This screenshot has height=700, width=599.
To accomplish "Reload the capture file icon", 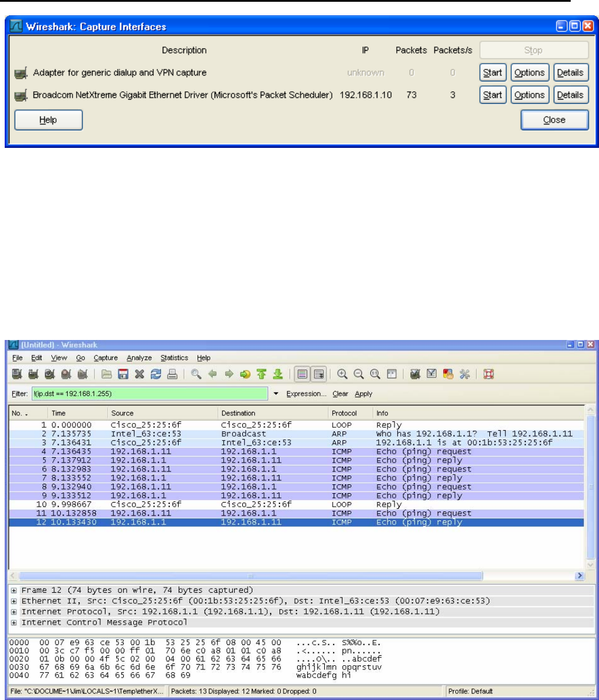I will (156, 374).
